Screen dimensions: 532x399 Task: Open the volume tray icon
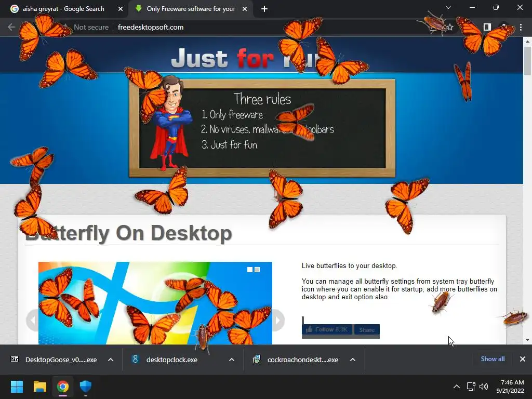coord(484,387)
